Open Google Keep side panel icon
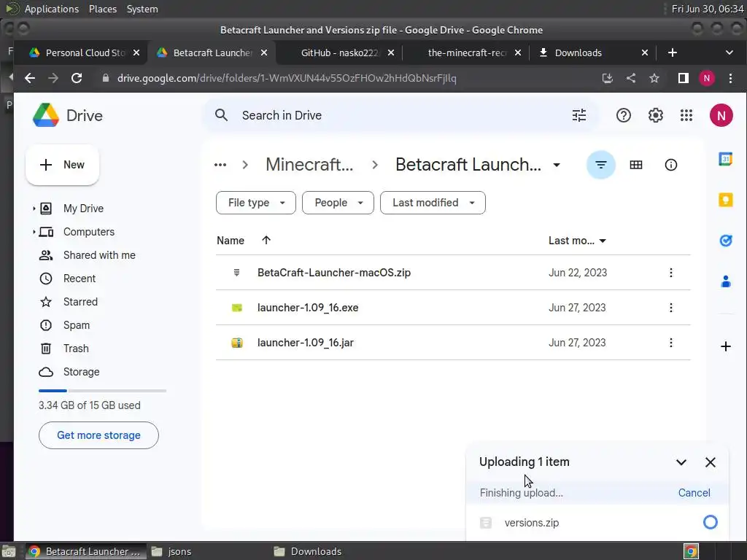747x560 pixels. pyautogui.click(x=725, y=200)
